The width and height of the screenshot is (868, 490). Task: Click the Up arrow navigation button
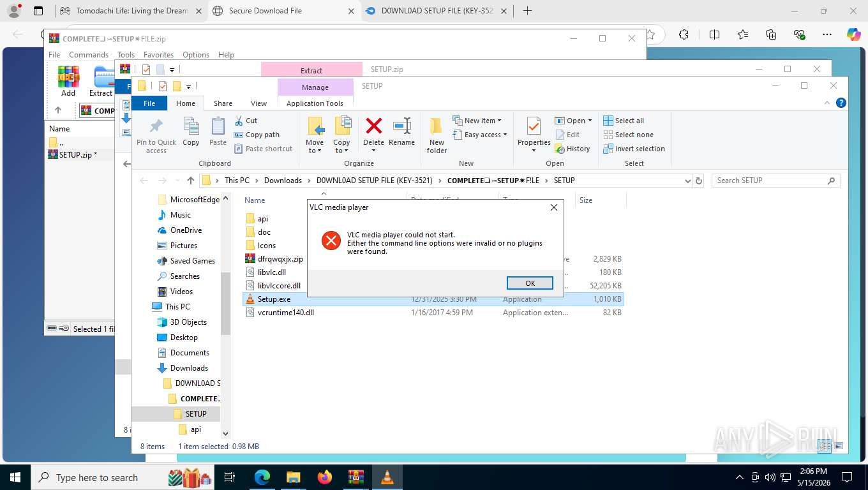pos(190,181)
